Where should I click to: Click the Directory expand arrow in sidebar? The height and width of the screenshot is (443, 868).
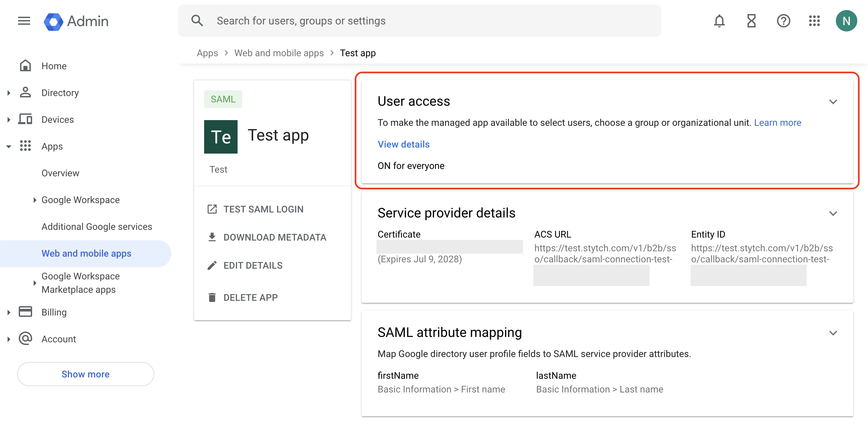click(8, 92)
